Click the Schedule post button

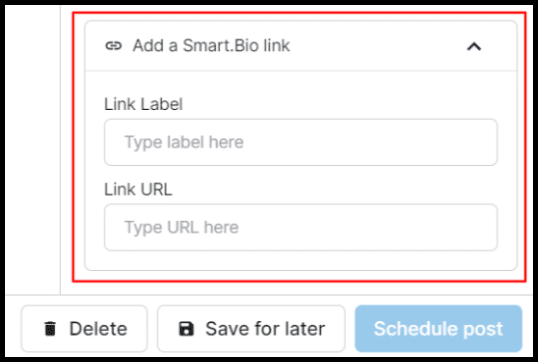click(438, 329)
